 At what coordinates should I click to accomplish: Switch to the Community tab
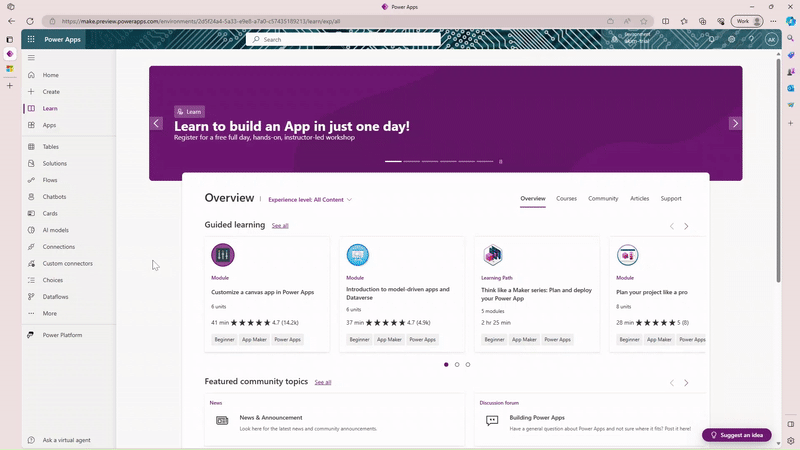(x=603, y=198)
